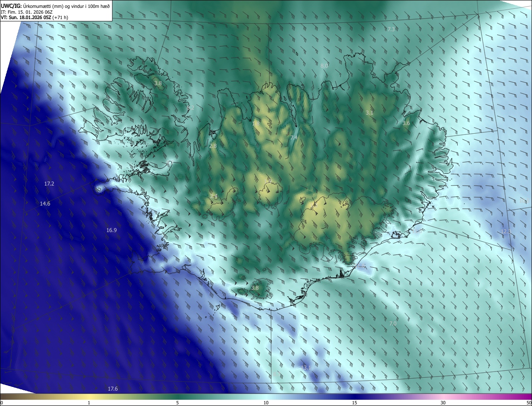Click the 12.3 value east of Iceland
Image resolution: width=532 pixels, height=406 pixels.
pyautogui.click(x=506, y=231)
